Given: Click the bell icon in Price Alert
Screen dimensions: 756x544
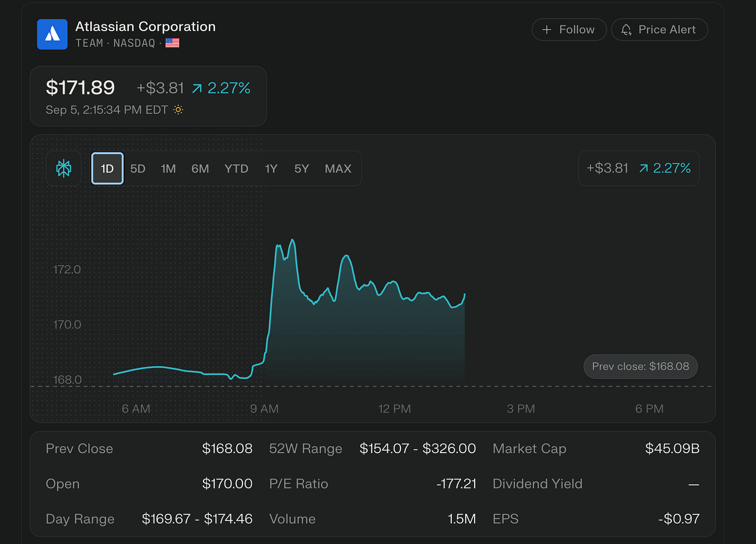Looking at the screenshot, I should [x=626, y=30].
